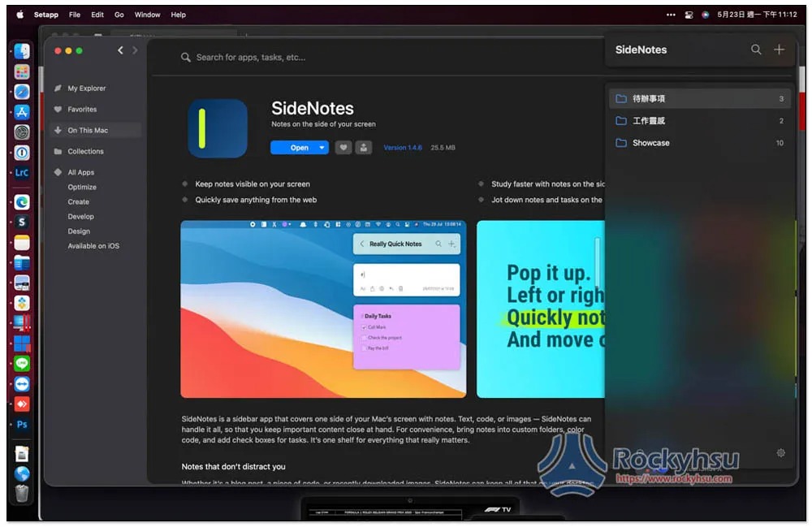Select Design in the Setapp sidebar

pyautogui.click(x=79, y=231)
